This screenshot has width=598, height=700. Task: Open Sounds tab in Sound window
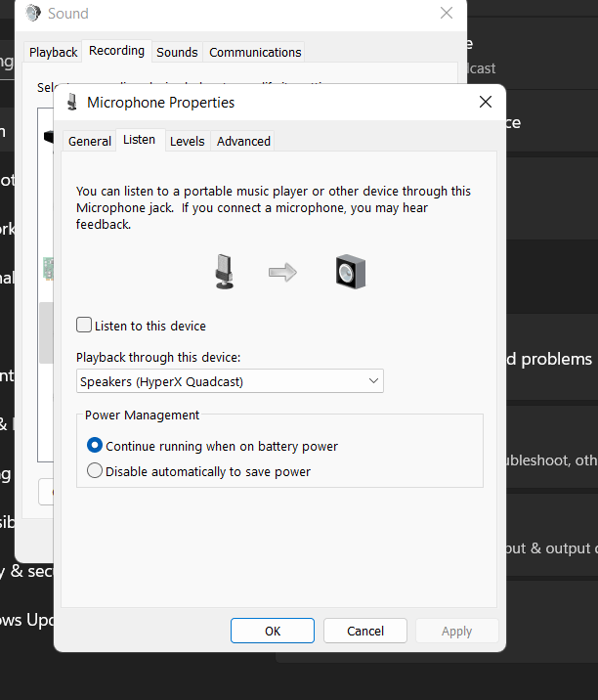coord(177,52)
